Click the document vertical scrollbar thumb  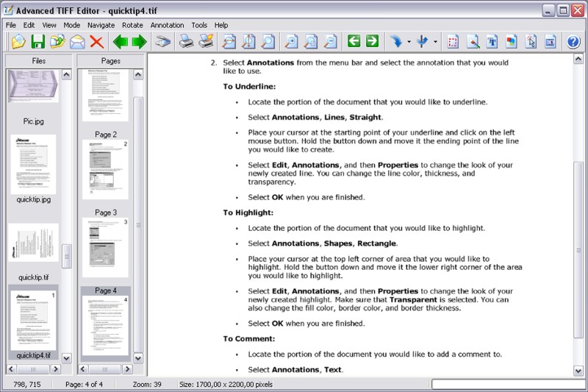(x=578, y=250)
